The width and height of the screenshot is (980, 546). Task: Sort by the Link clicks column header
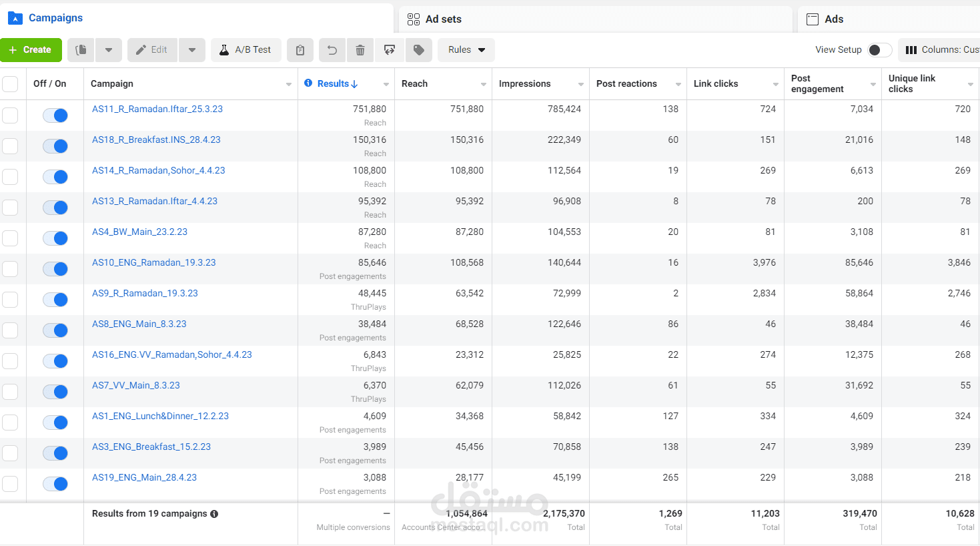[716, 84]
